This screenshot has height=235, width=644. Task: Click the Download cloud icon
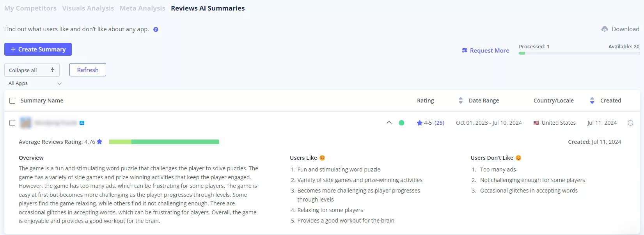[605, 29]
